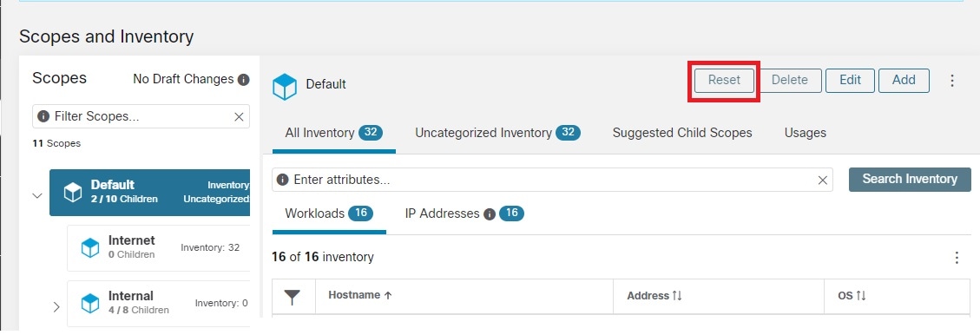
Task: Clear the Enter attributes search with X
Action: [x=823, y=180]
